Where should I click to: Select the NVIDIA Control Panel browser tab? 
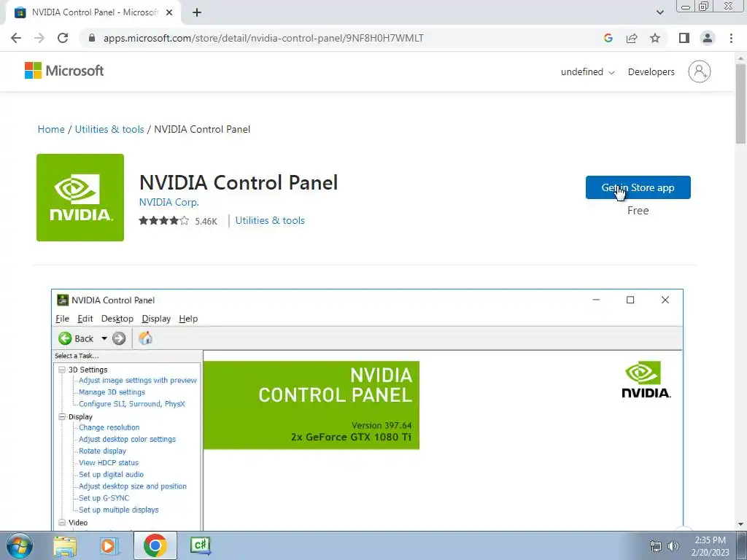click(94, 13)
